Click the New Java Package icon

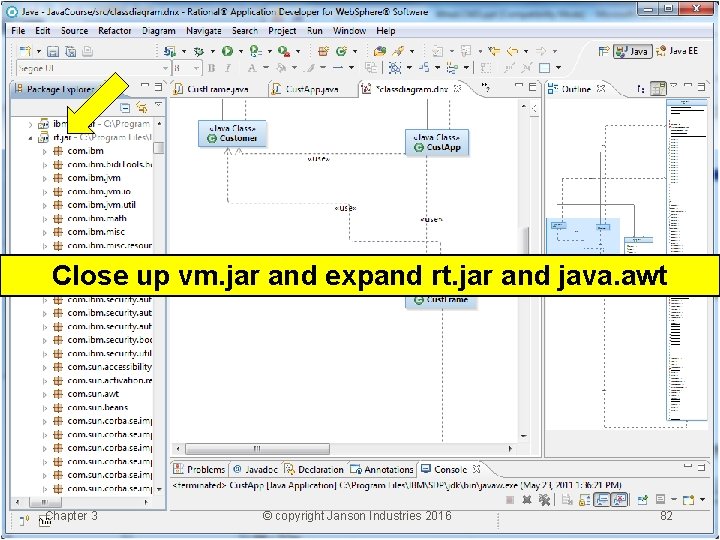(323, 51)
